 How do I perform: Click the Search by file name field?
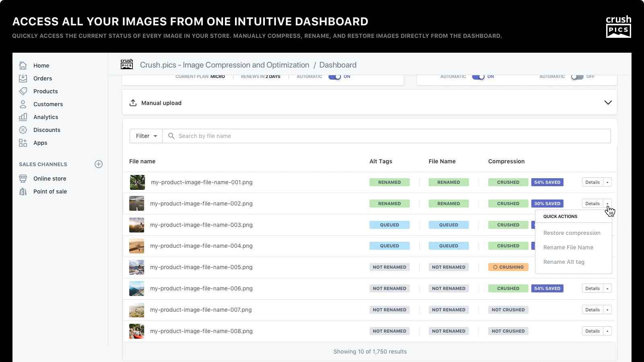[386, 136]
